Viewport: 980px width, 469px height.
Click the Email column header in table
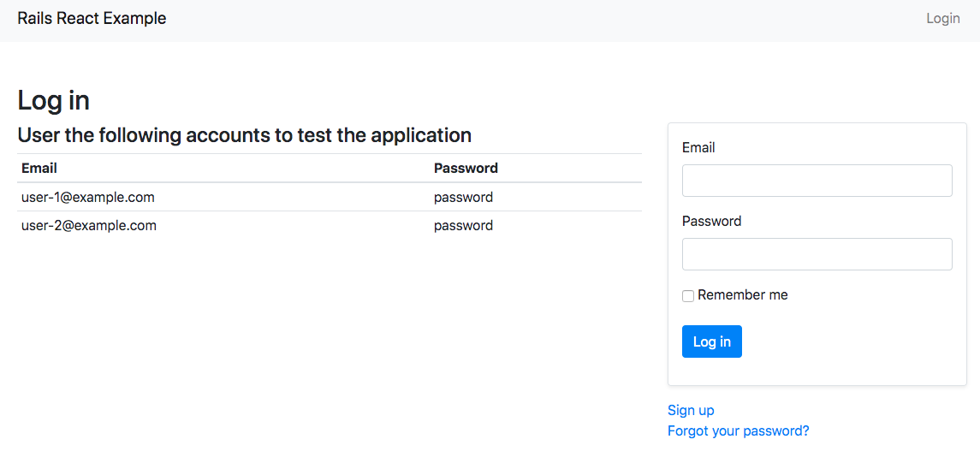click(x=39, y=168)
